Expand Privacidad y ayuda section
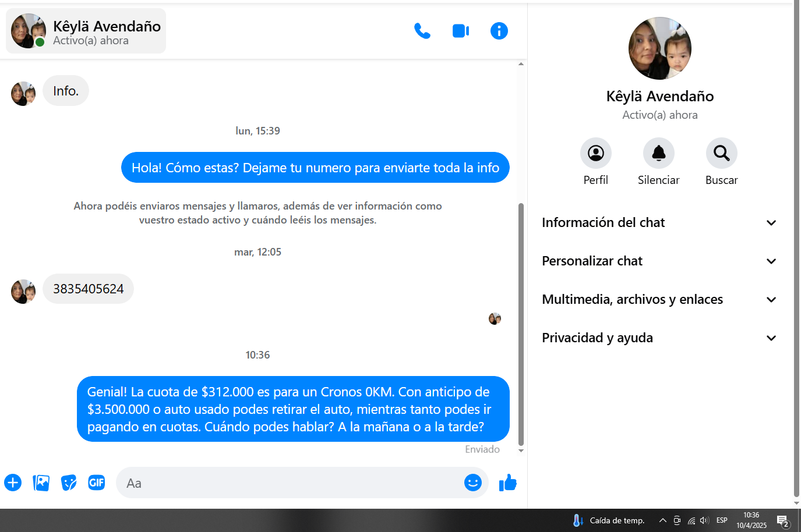Viewport: 801px width, 532px height. (659, 338)
